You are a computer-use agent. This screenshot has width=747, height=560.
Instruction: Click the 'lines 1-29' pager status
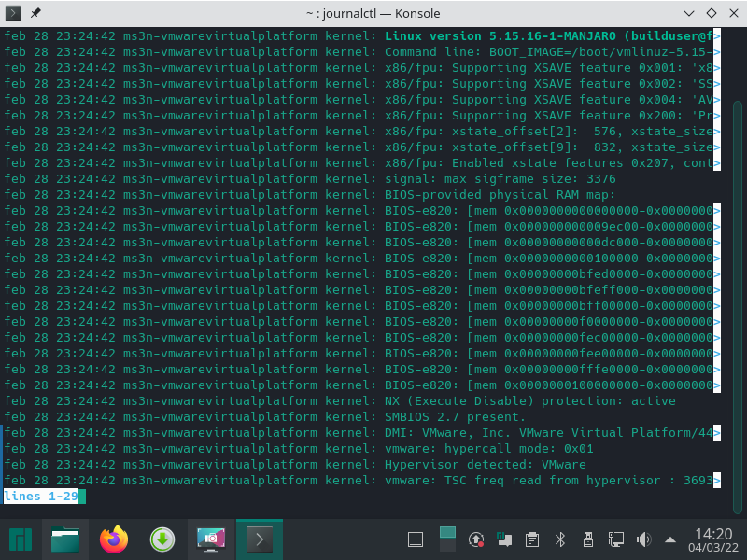tap(41, 497)
